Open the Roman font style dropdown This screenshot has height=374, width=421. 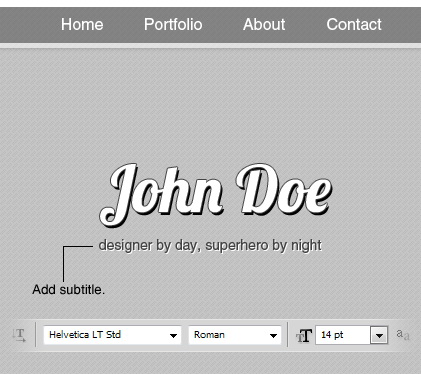[x=235, y=335]
